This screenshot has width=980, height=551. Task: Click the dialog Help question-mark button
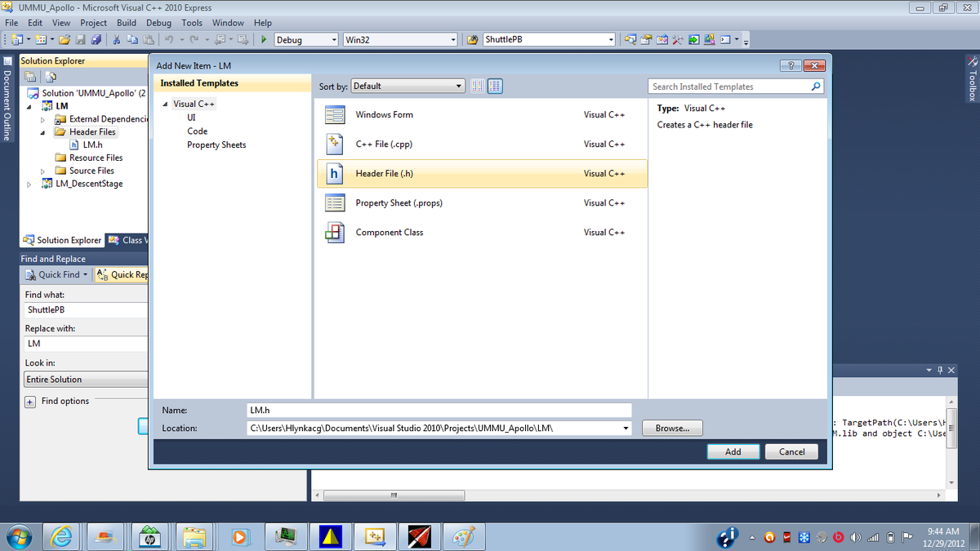coord(791,65)
